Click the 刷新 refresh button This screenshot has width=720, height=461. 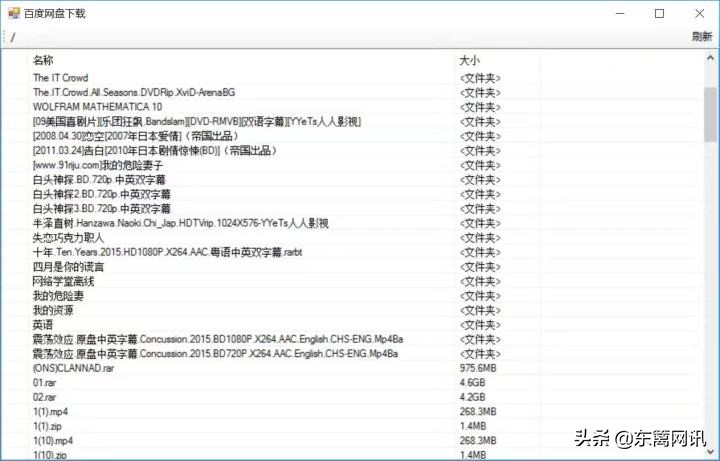click(702, 36)
